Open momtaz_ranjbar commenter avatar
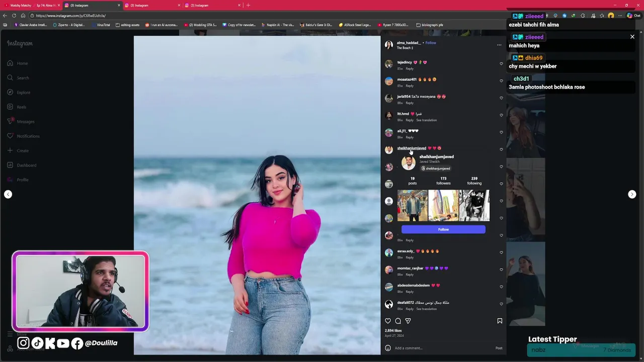Image resolution: width=644 pixels, height=362 pixels. click(389, 269)
